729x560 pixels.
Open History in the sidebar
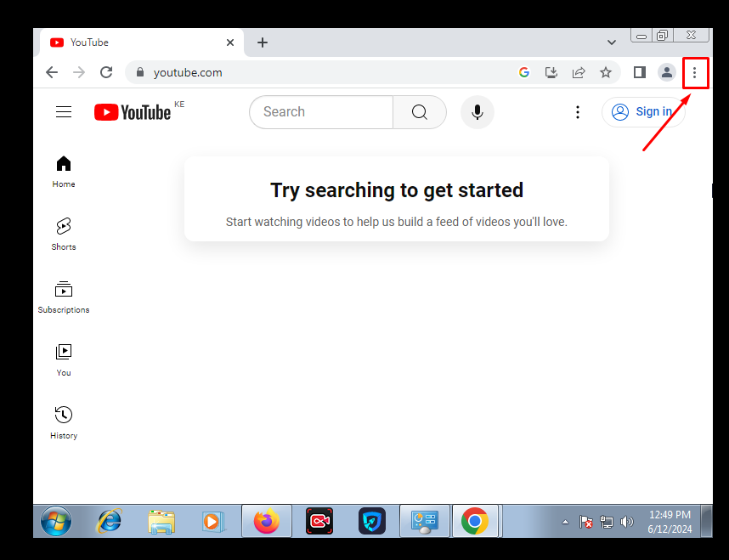pyautogui.click(x=64, y=423)
